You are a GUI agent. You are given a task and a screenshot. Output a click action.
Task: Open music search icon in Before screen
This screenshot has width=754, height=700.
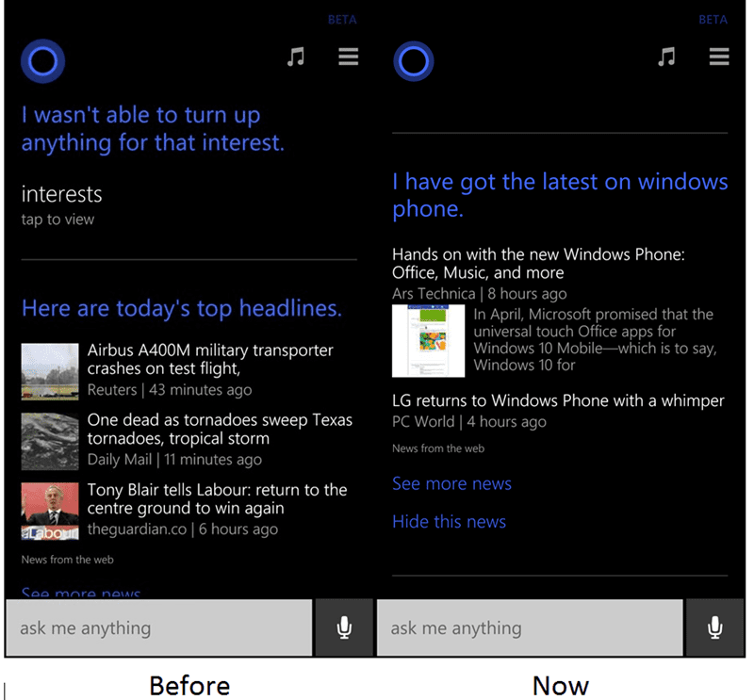click(x=296, y=57)
